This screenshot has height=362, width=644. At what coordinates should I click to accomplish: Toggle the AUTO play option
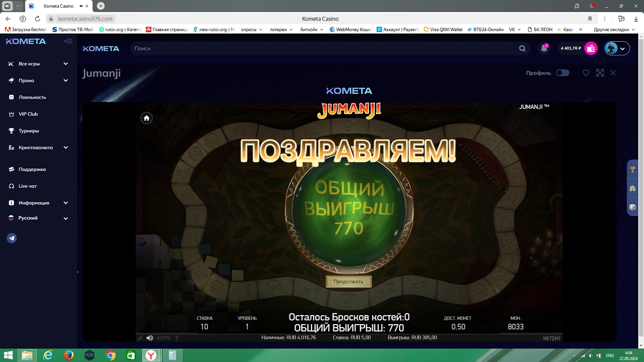click(163, 338)
